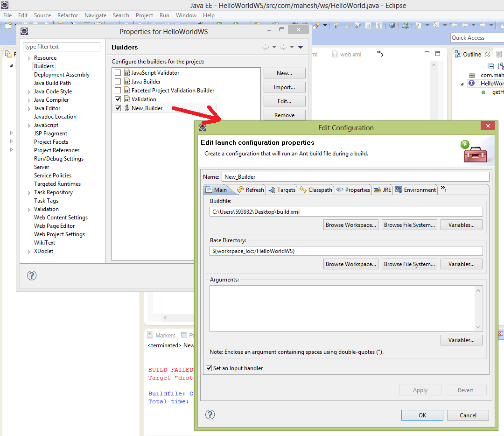Uncheck the New_Builder checkbox
This screenshot has height=436, width=504.
pos(118,108)
